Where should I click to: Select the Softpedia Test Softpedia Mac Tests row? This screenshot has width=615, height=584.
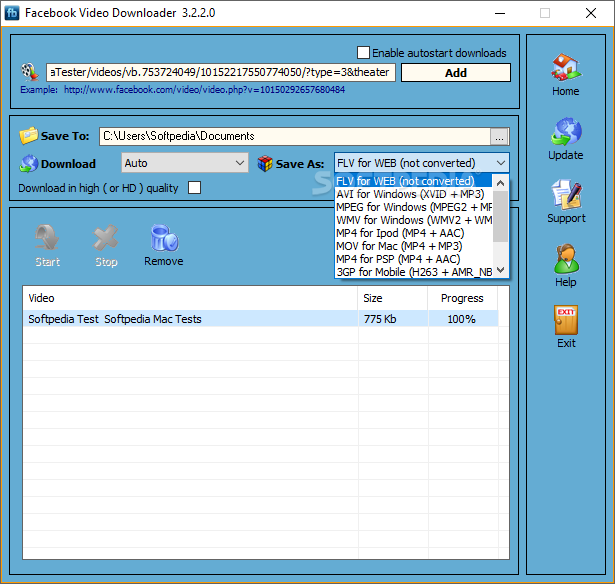point(261,318)
